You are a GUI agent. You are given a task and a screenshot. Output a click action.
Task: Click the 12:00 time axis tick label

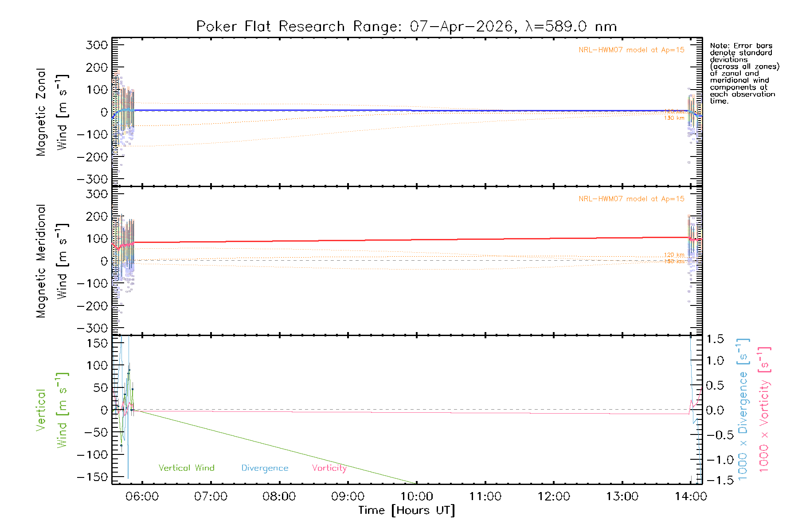[554, 497]
